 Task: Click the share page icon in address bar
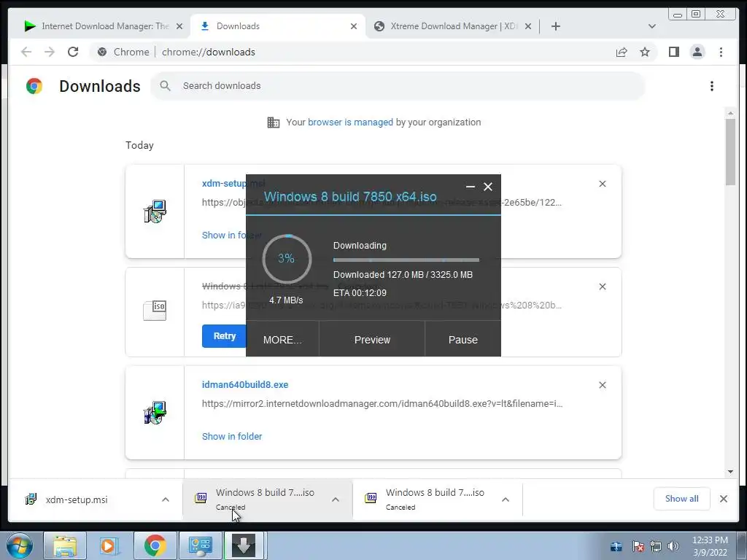pos(622,52)
